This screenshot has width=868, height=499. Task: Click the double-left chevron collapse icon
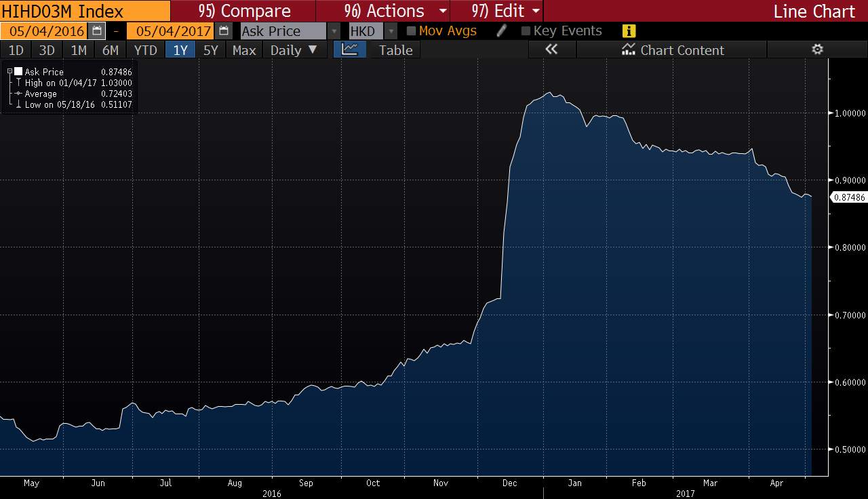tap(551, 49)
